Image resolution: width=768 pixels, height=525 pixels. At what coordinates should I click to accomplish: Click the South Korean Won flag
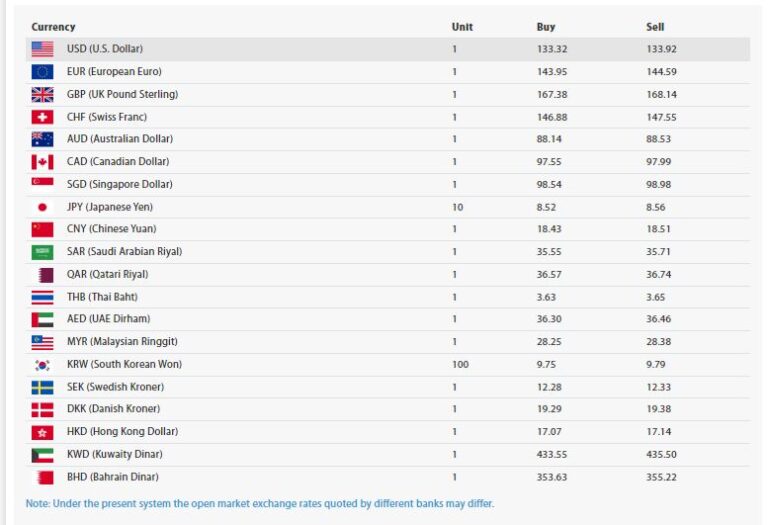pyautogui.click(x=42, y=364)
